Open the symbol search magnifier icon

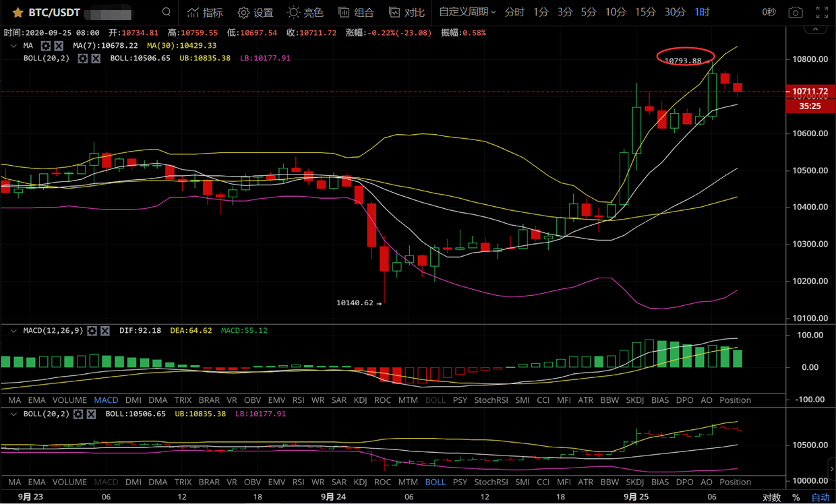[x=167, y=12]
